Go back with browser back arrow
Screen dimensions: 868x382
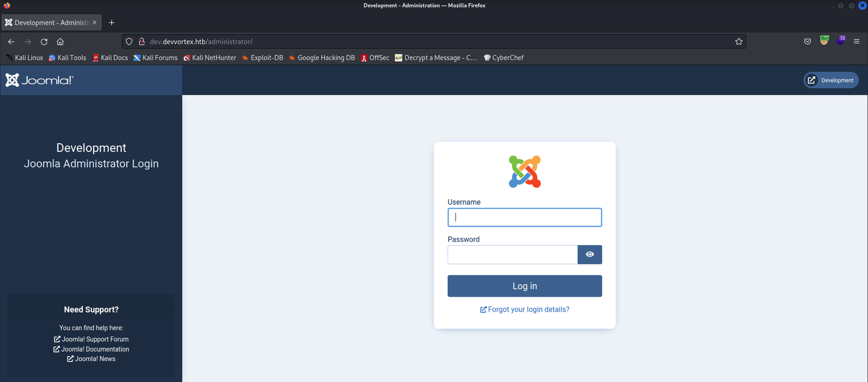click(x=11, y=41)
